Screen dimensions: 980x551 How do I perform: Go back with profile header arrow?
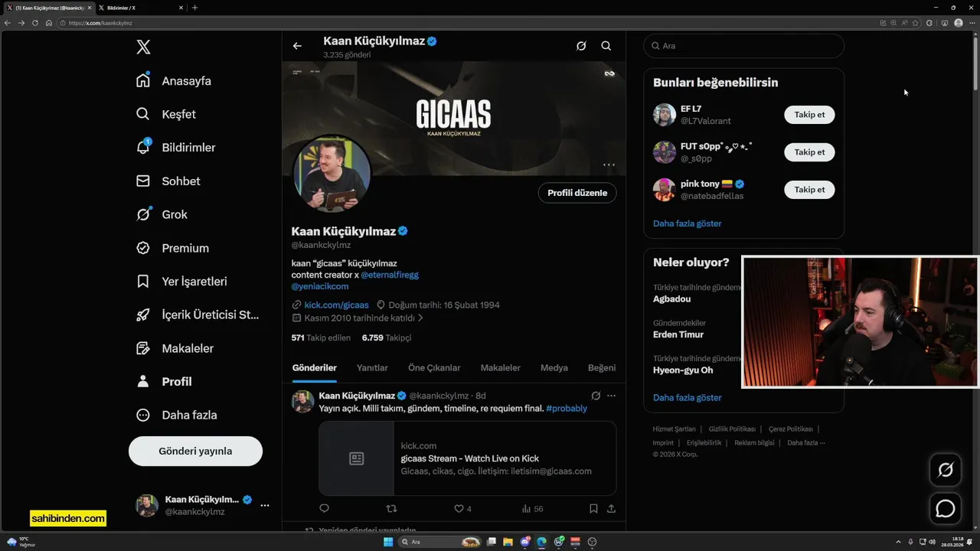297,46
